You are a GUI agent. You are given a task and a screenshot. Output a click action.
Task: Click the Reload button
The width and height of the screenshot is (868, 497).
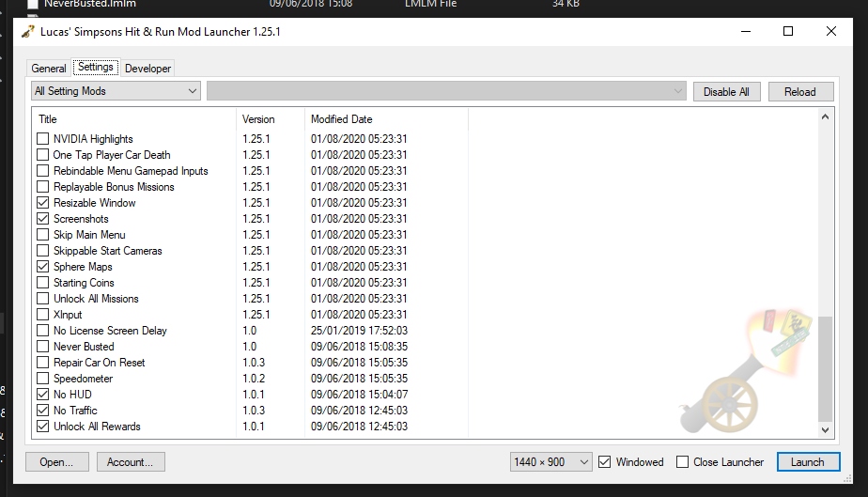click(800, 92)
